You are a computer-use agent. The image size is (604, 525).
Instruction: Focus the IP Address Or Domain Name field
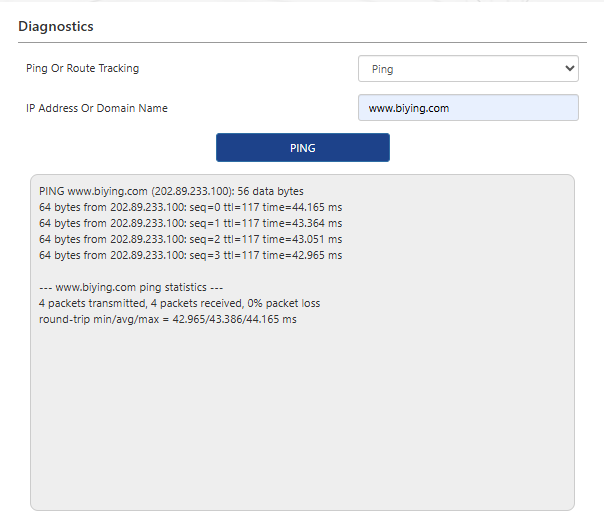(x=468, y=108)
